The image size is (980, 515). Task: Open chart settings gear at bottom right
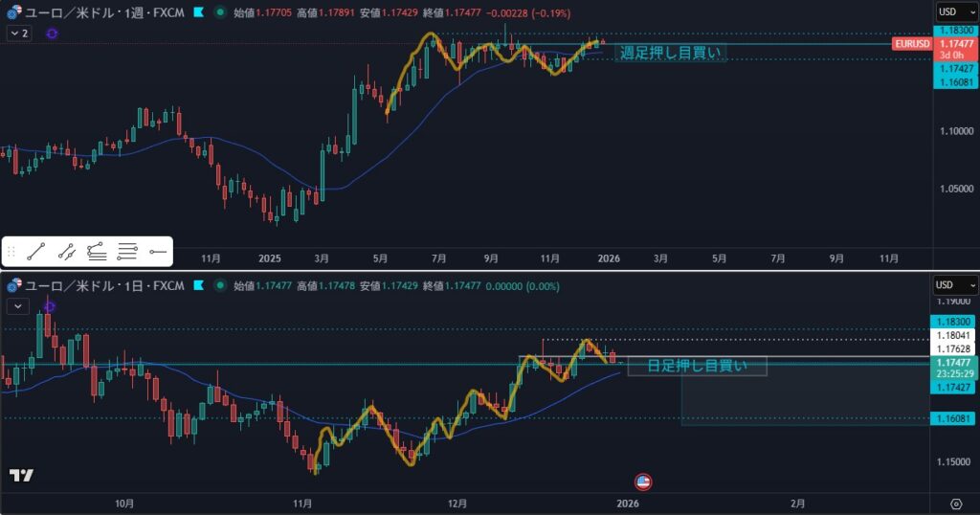(x=955, y=504)
